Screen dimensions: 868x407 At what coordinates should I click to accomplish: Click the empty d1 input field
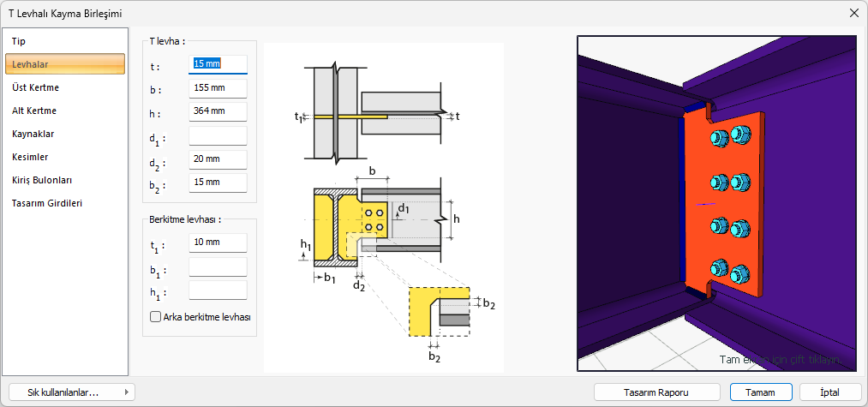[218, 135]
